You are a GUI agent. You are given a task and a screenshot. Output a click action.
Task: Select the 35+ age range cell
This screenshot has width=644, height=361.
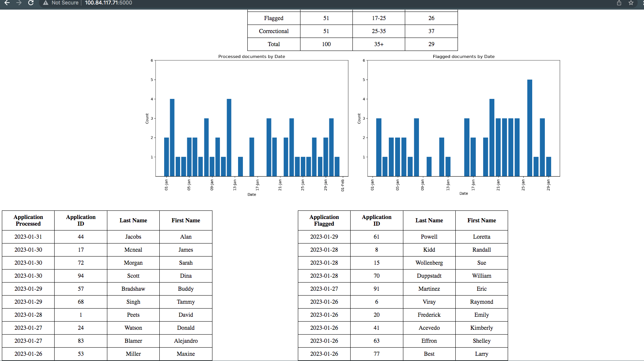378,44
